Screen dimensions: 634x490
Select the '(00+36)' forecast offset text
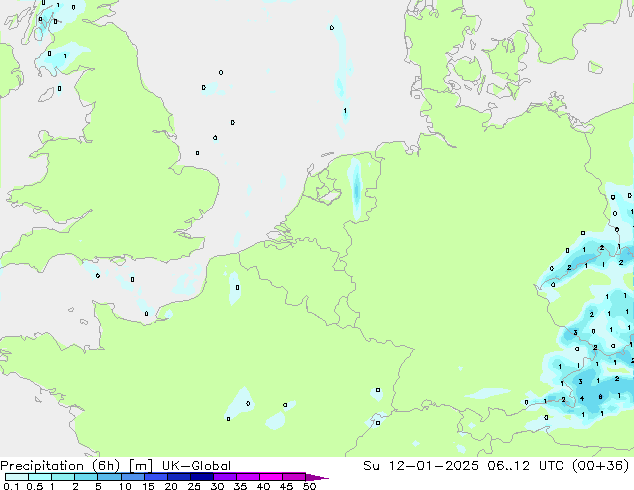click(x=600, y=466)
